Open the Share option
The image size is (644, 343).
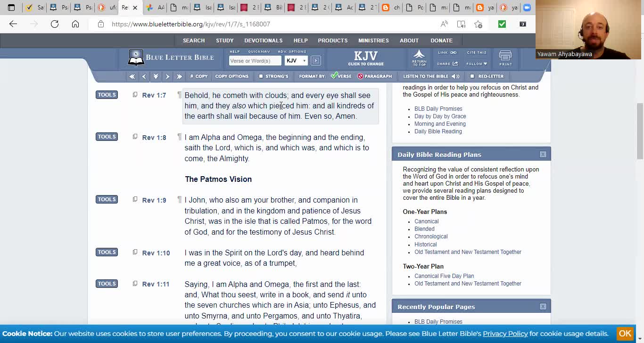pyautogui.click(x=447, y=64)
